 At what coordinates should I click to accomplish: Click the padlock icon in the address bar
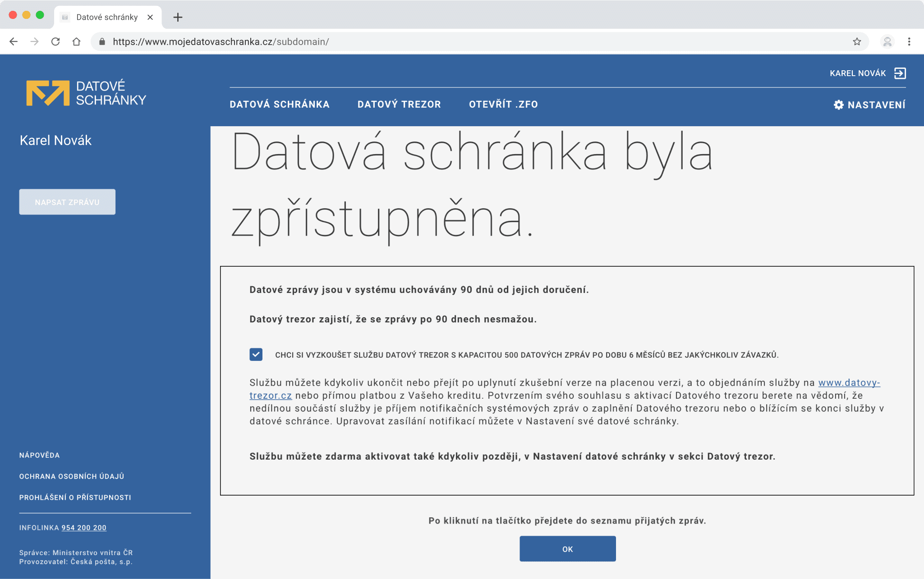click(101, 41)
